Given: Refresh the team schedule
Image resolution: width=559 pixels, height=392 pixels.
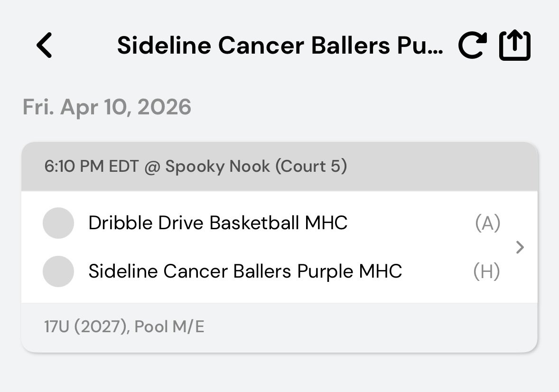Looking at the screenshot, I should tap(472, 45).
